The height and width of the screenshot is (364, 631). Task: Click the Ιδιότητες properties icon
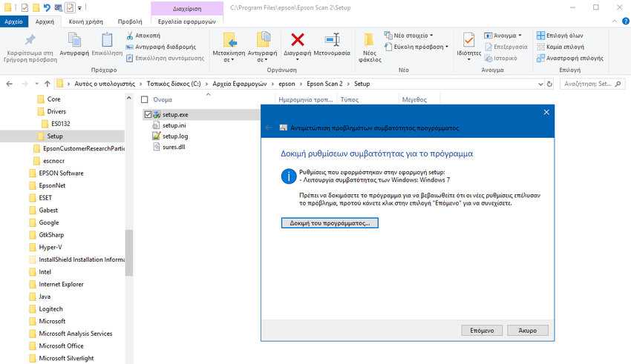coord(469,40)
